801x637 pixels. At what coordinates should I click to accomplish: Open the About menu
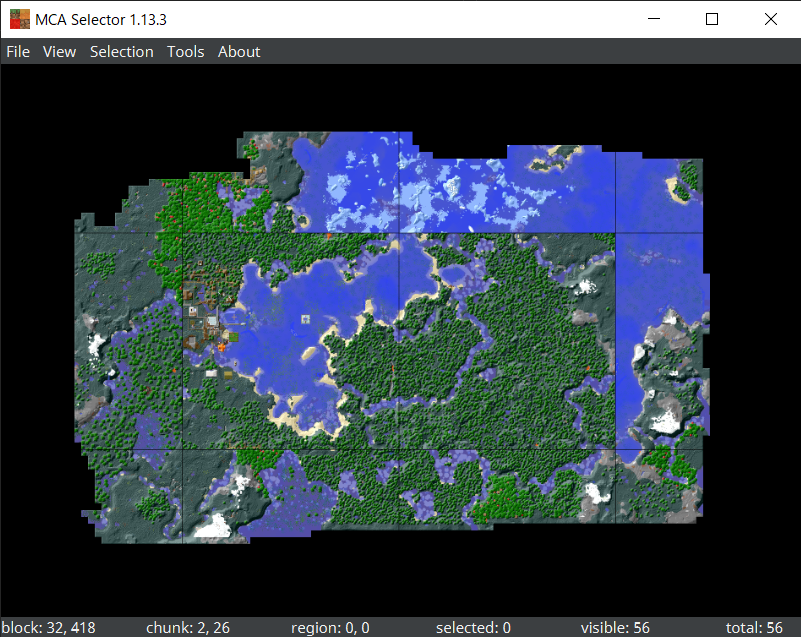point(239,52)
